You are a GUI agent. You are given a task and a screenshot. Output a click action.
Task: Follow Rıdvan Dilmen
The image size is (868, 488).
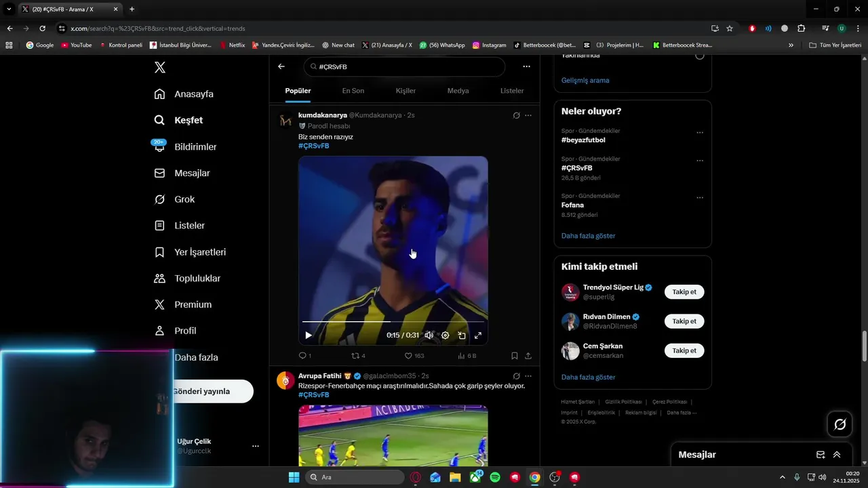[684, 321]
